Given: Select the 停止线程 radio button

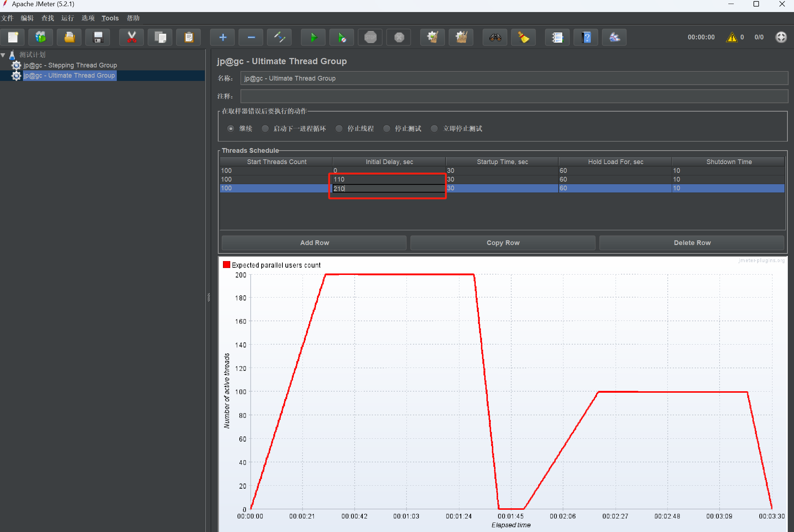Looking at the screenshot, I should (339, 129).
